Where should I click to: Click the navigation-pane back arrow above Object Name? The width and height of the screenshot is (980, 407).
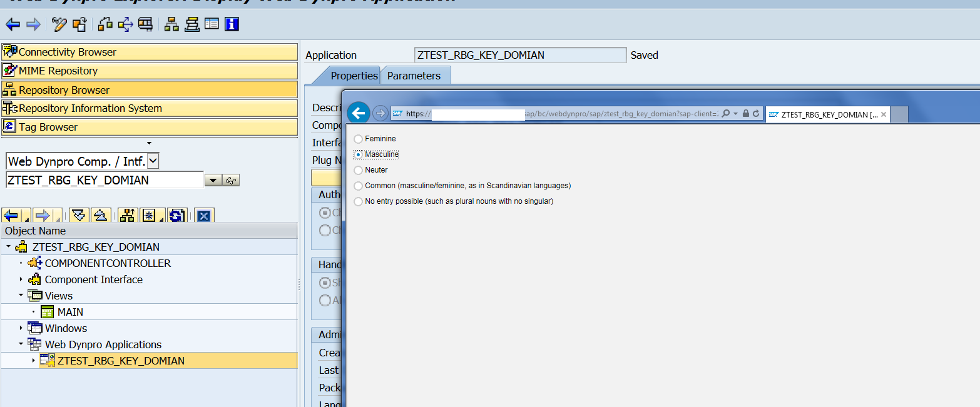[x=11, y=216]
